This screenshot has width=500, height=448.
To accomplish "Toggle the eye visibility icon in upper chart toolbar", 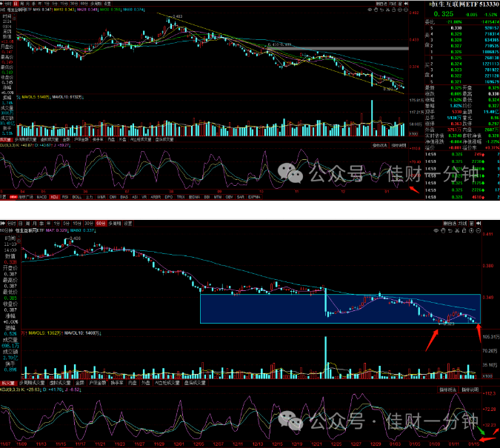I will pyautogui.click(x=370, y=10).
